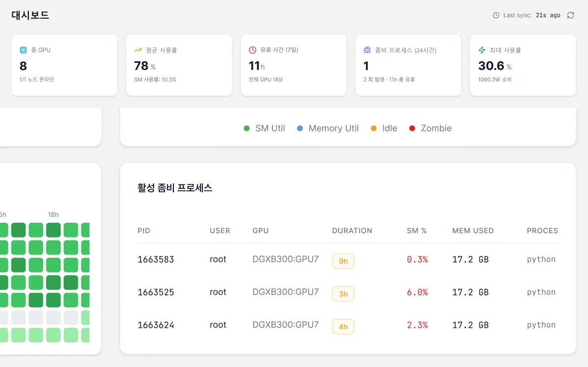
Task: Toggle the Memory Util legend series
Action: pos(328,129)
